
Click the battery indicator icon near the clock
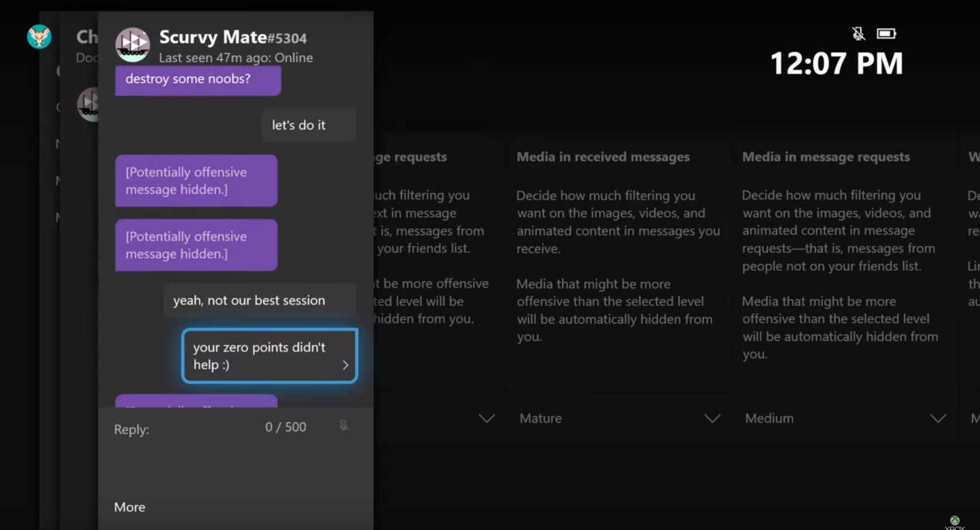coord(886,33)
